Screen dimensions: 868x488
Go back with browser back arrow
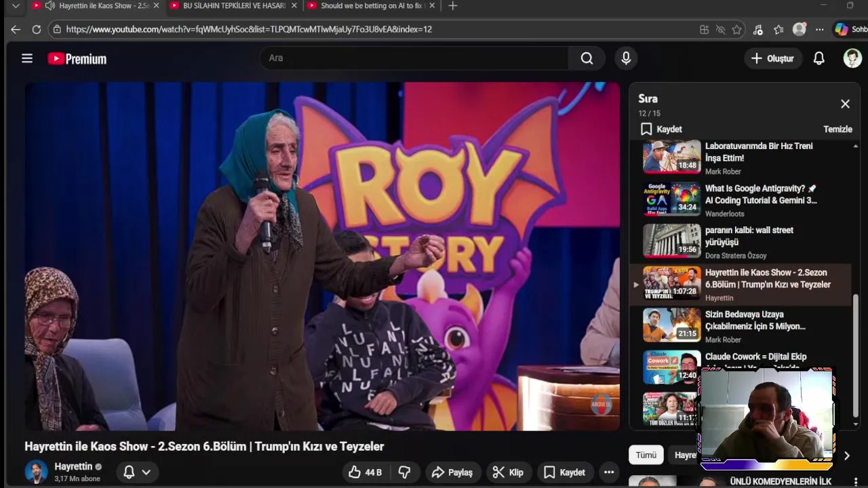[16, 29]
